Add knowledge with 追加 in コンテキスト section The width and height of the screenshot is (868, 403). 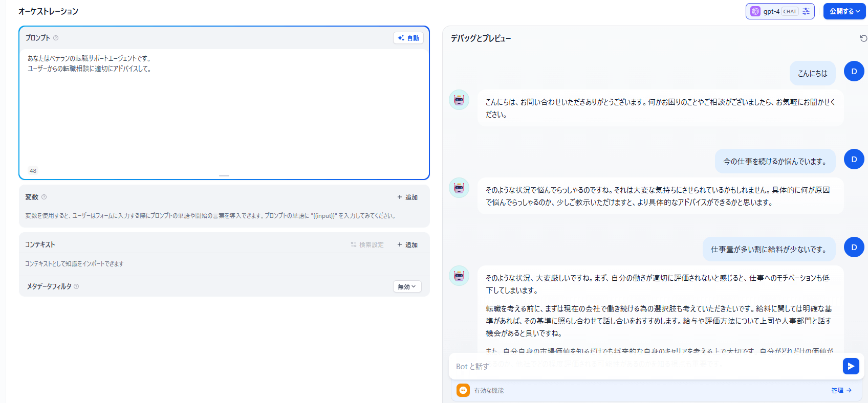[407, 244]
